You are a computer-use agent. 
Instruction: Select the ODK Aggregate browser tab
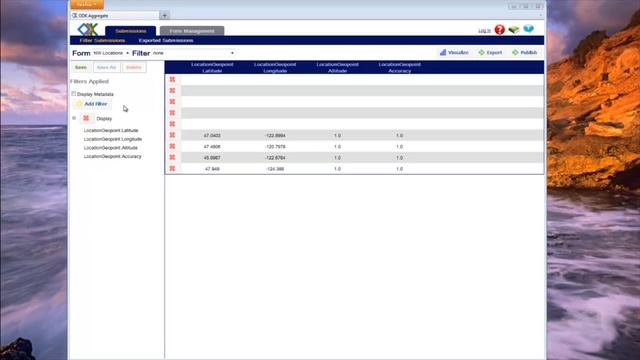(115, 16)
